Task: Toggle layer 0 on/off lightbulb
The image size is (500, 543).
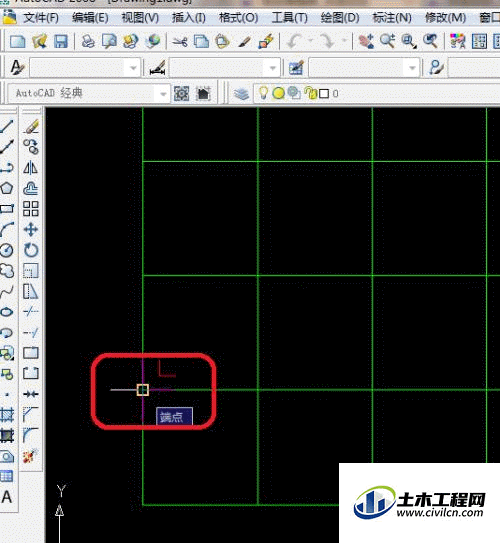Action: tap(264, 93)
